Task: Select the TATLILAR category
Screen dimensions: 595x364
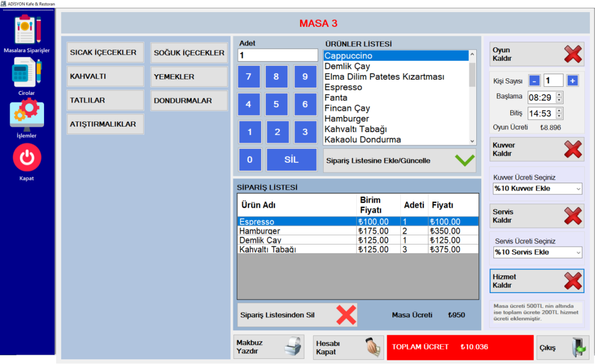Action: pos(105,100)
